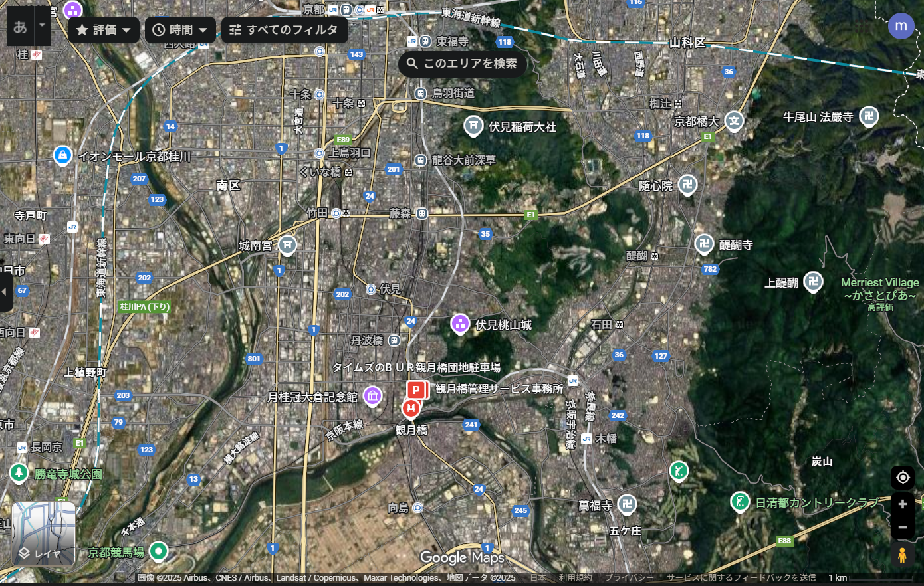Viewport: 924px width, 586px height.
Task: Open the 利用規約 terms link
Action: click(575, 578)
